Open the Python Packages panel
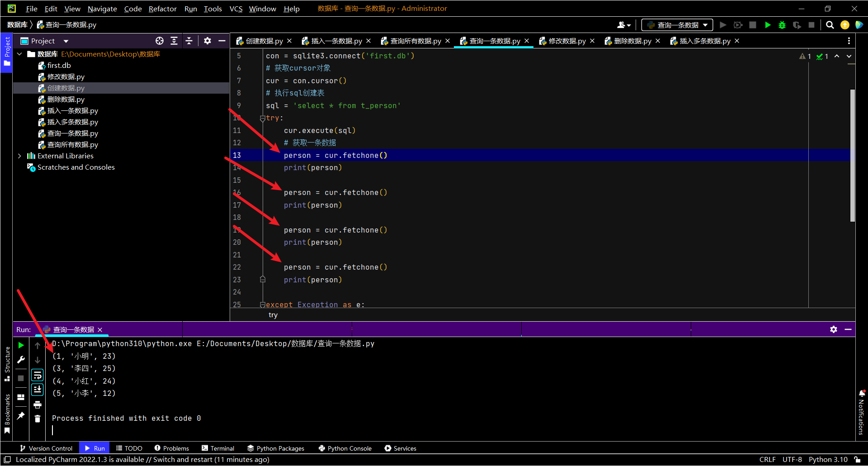This screenshot has height=466, width=868. 276,448
